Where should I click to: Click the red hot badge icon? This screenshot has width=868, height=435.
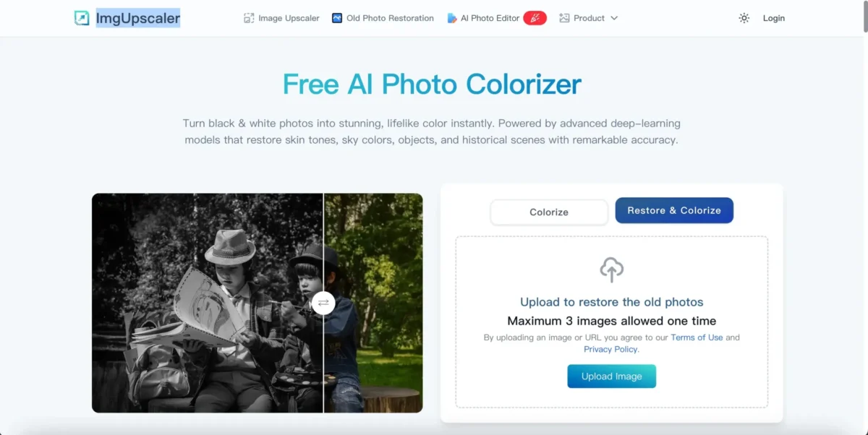pyautogui.click(x=535, y=18)
